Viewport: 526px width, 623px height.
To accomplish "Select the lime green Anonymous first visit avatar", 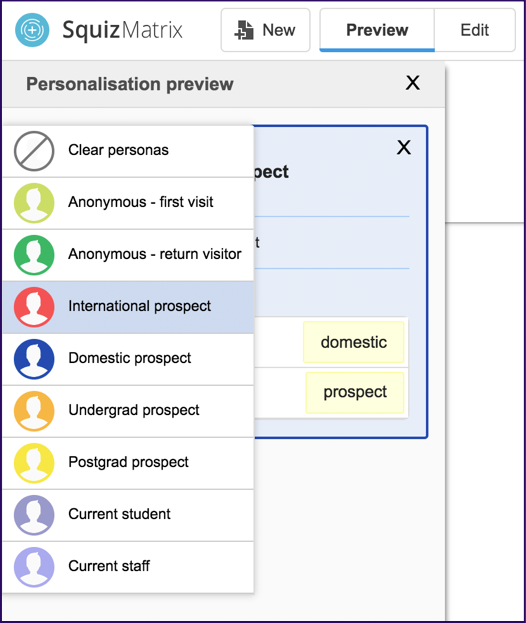I will click(34, 203).
